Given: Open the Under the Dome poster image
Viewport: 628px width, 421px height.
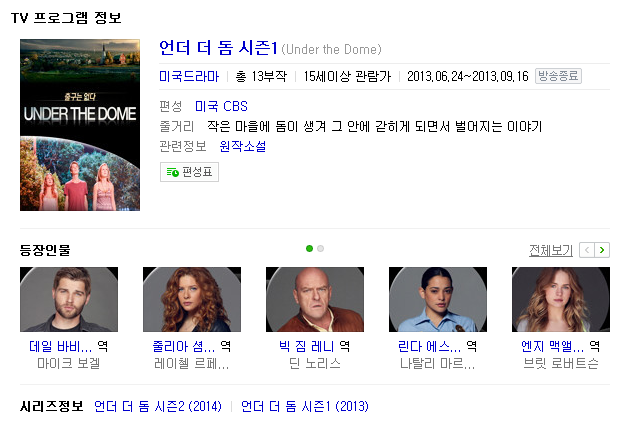Looking at the screenshot, I should point(80,125).
